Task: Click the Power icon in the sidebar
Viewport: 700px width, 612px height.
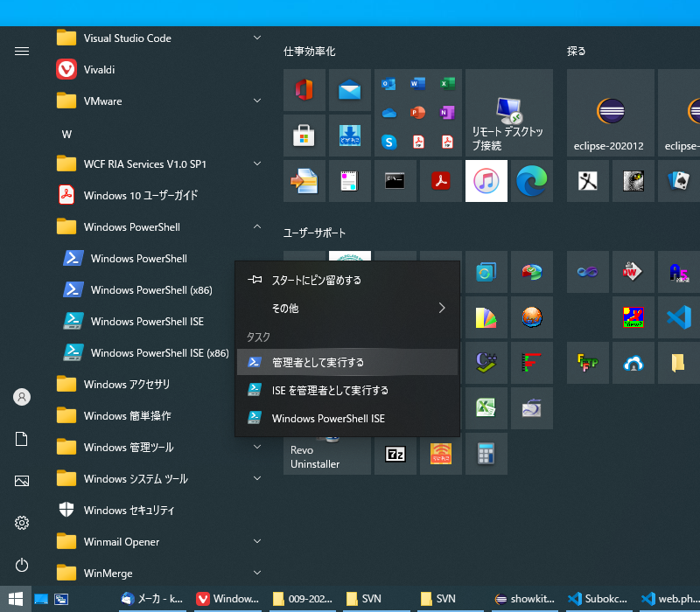Action: (x=22, y=565)
